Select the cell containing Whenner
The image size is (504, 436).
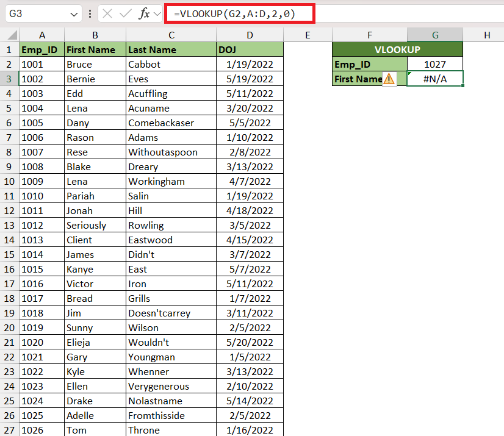click(x=171, y=372)
